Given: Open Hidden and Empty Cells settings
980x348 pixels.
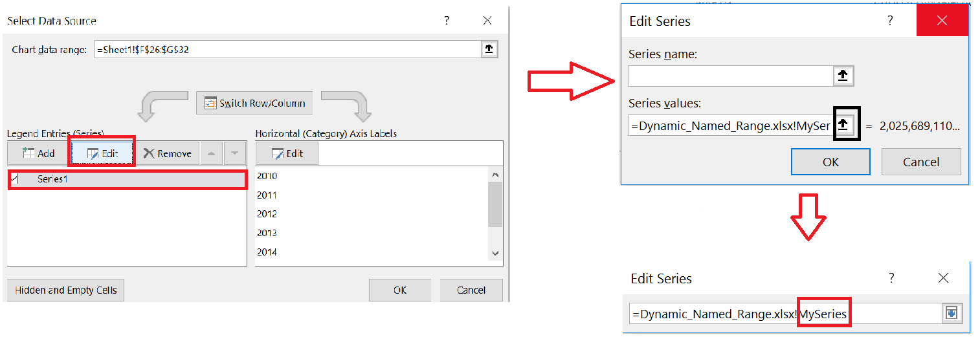Looking at the screenshot, I should pos(65,290).
